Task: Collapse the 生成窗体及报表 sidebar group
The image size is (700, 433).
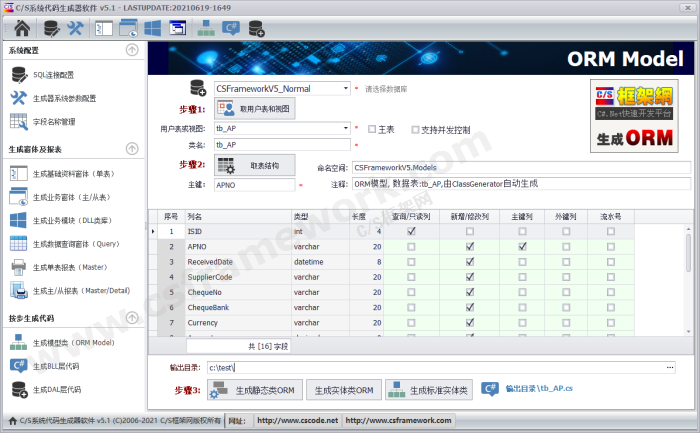Action: click(132, 149)
